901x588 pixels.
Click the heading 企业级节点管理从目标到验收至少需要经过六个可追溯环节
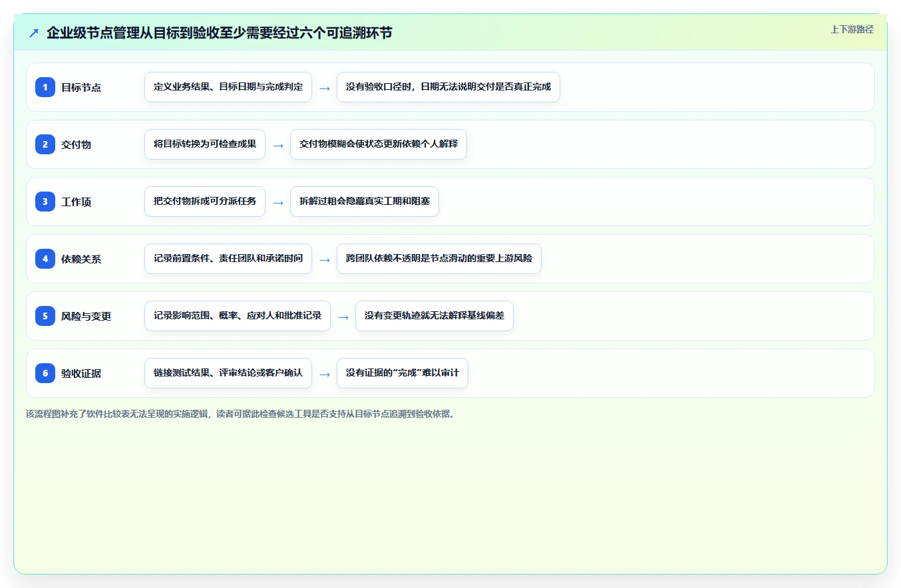tap(220, 33)
